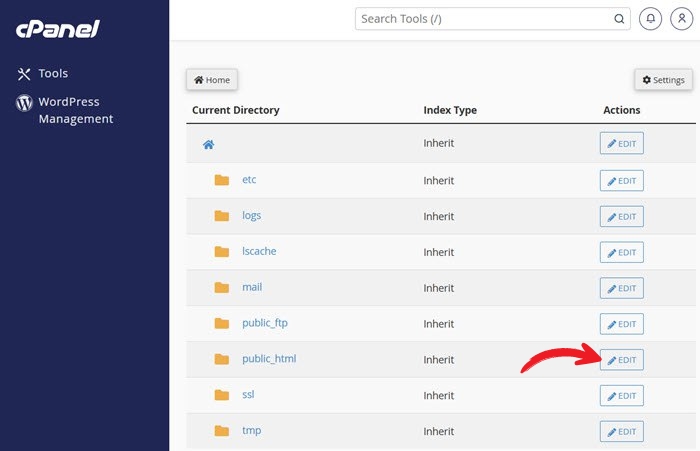
Task: Edit index type for public_html
Action: [621, 360]
